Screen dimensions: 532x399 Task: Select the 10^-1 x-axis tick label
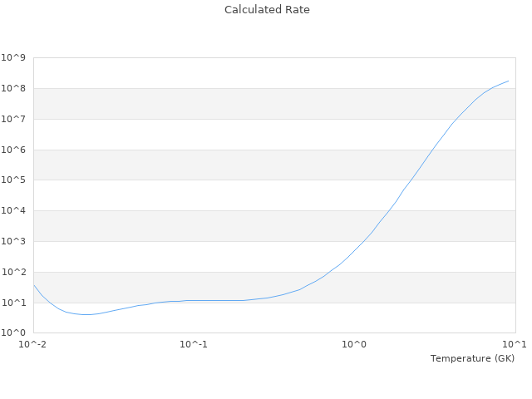195,345
